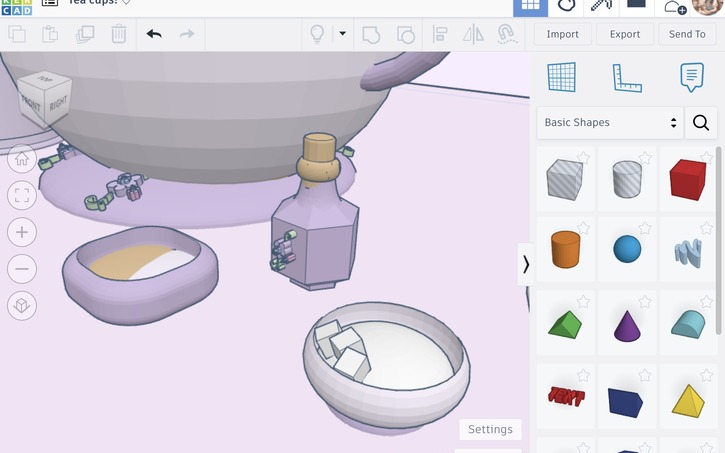Invite collaborators with person-plus icon
The width and height of the screenshot is (725, 453).
tap(675, 7)
